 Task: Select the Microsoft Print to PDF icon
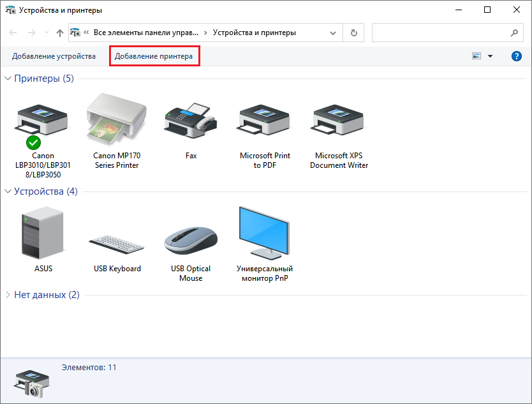click(264, 119)
